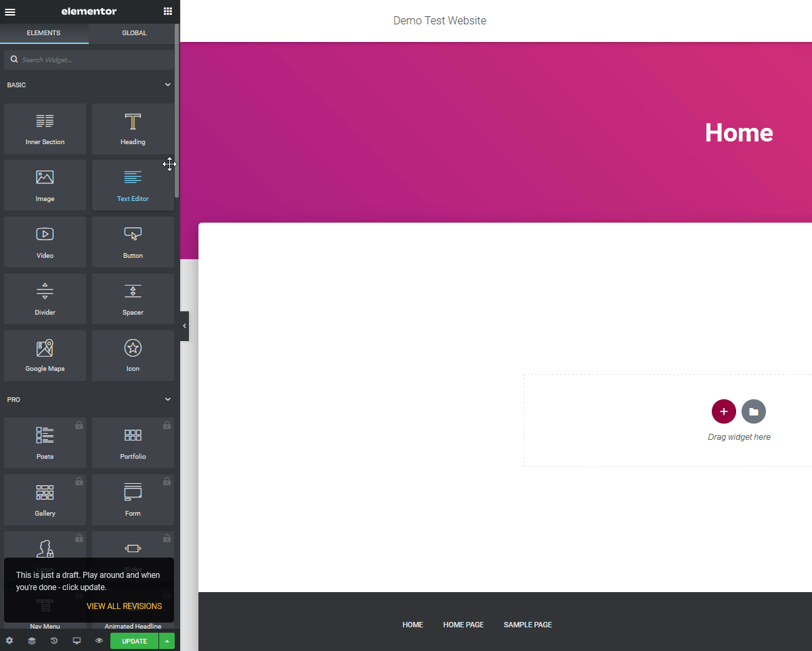
Task: Open the widgets grid panel icon
Action: [x=168, y=12]
